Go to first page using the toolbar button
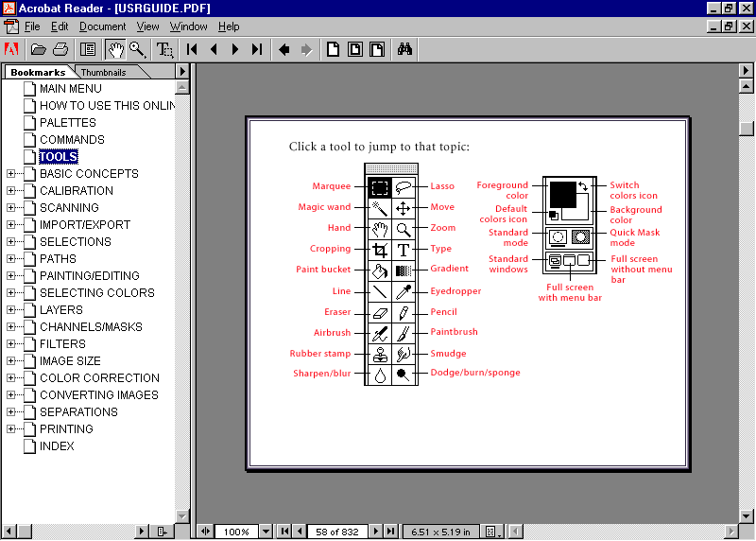 pyautogui.click(x=192, y=49)
